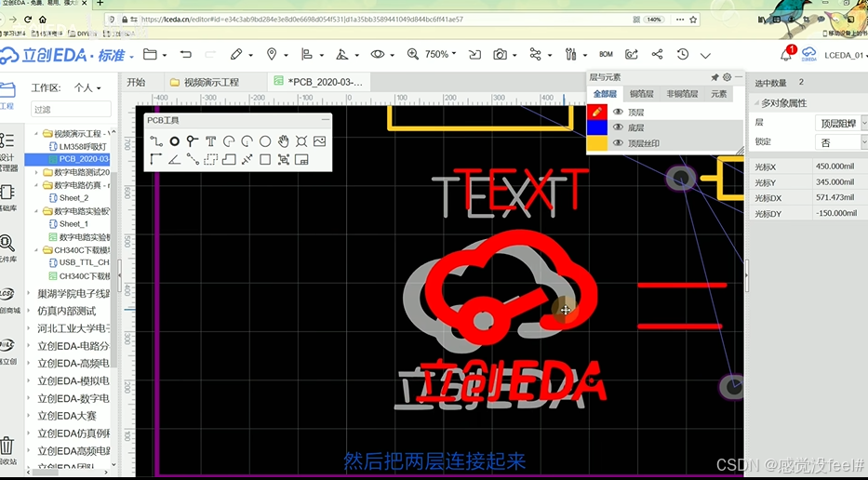Image resolution: width=868 pixels, height=480 pixels.
Task: Select the Text tool in PCB tools
Action: (x=210, y=141)
